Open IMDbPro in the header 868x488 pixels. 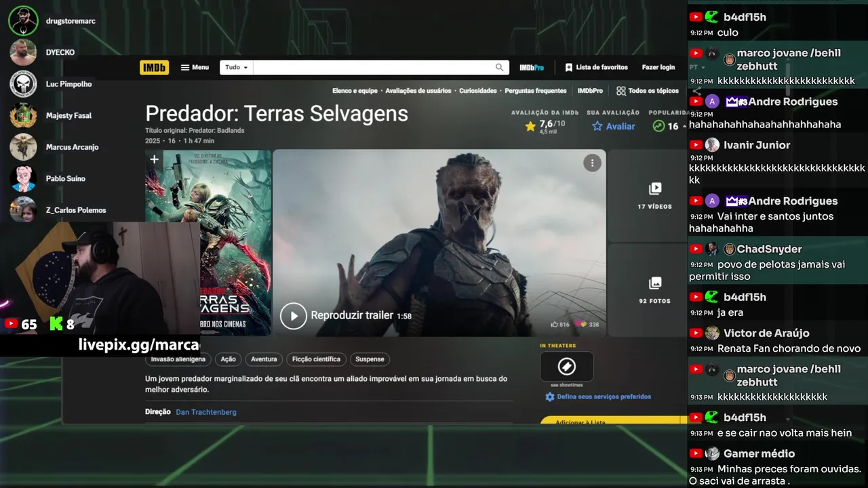tap(532, 68)
